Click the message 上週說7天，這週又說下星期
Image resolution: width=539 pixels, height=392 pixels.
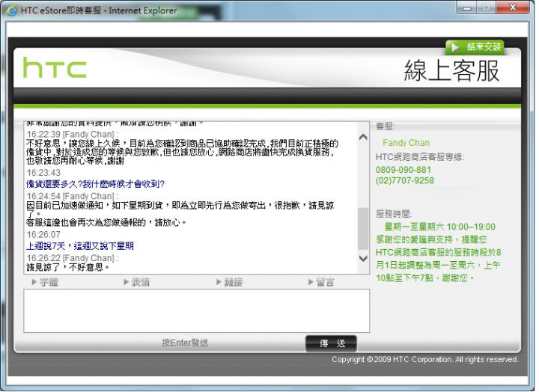(x=80, y=245)
